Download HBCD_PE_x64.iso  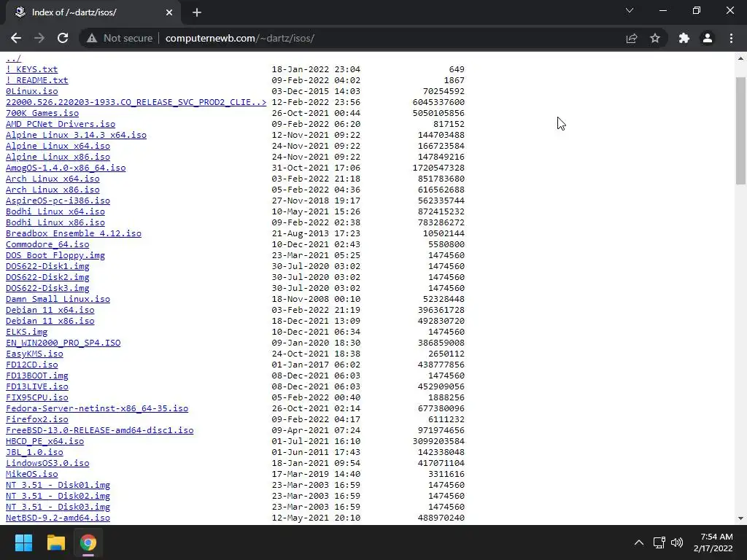tap(44, 442)
